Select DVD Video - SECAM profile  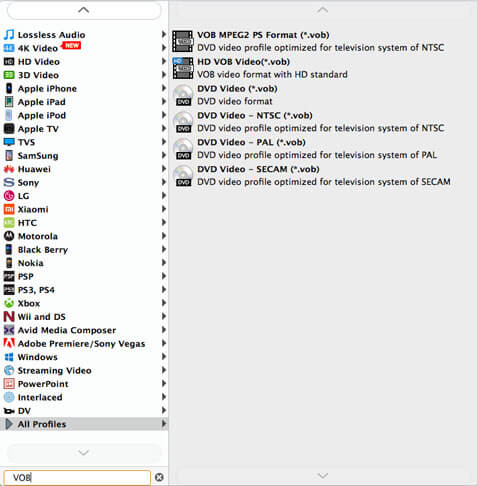[x=323, y=175]
